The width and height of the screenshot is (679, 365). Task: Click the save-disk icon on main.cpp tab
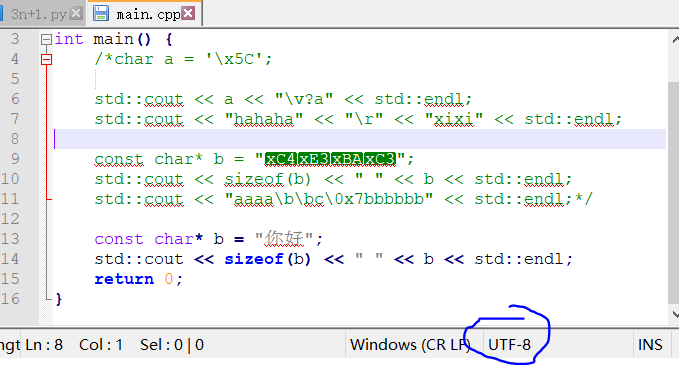(x=101, y=13)
